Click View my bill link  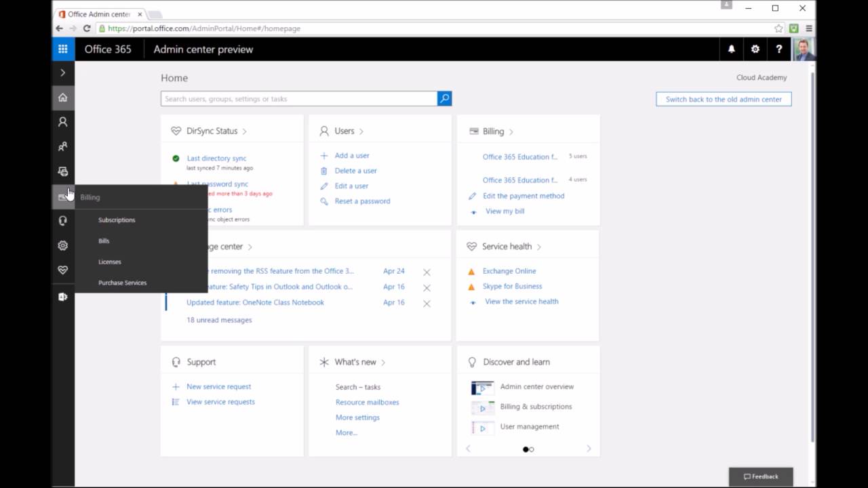point(505,211)
